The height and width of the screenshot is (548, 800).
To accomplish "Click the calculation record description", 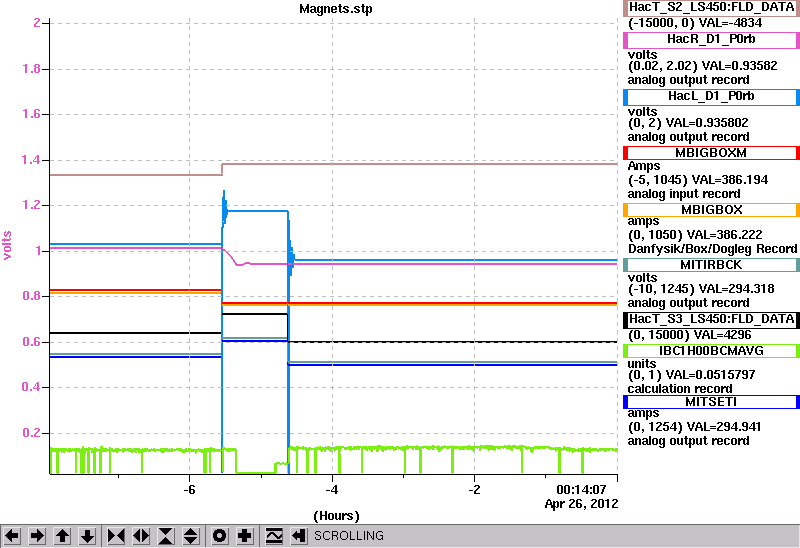I will pyautogui.click(x=680, y=389).
